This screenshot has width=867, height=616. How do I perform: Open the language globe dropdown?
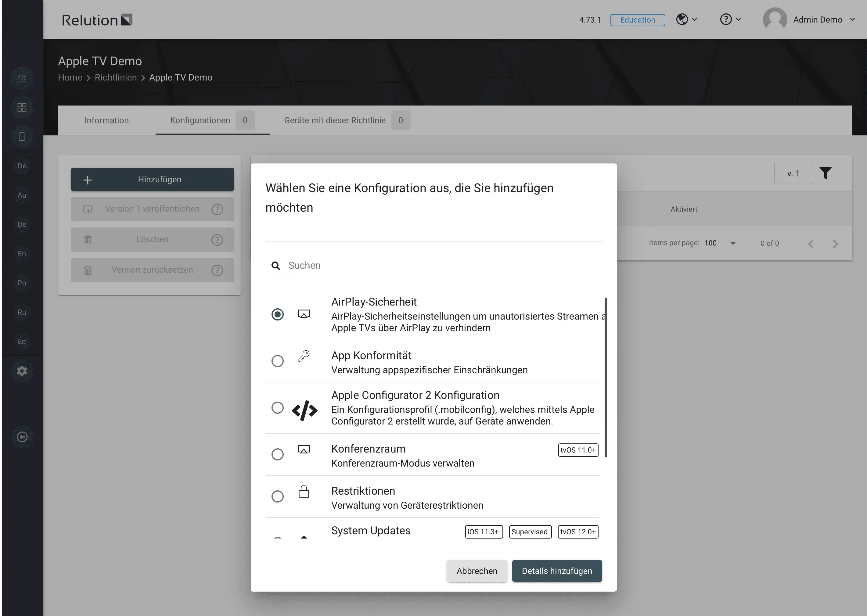pyautogui.click(x=686, y=19)
